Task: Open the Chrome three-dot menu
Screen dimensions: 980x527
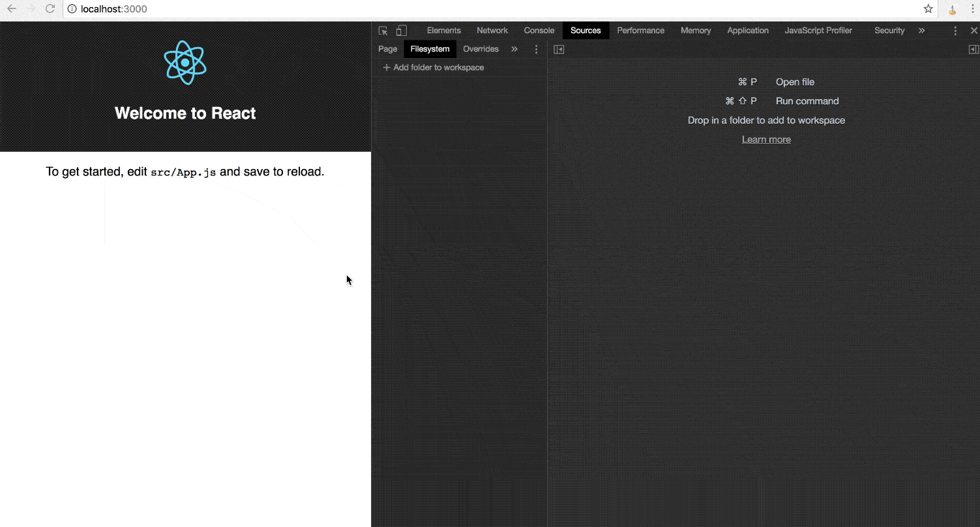Action: tap(972, 9)
